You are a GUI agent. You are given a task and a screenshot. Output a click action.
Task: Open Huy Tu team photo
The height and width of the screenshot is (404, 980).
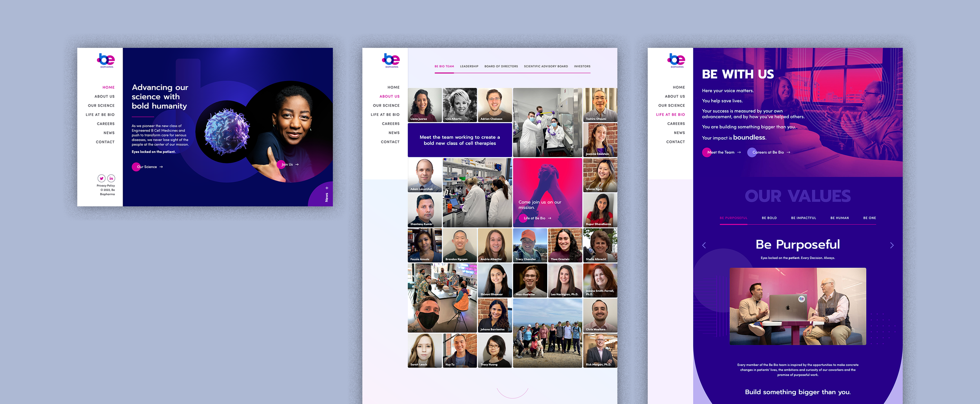[460, 351]
